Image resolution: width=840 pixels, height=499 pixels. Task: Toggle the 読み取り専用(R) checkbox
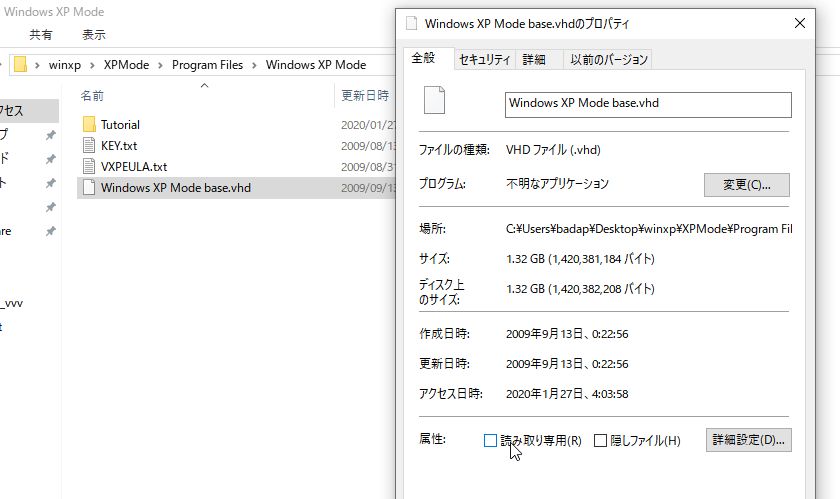coord(490,441)
